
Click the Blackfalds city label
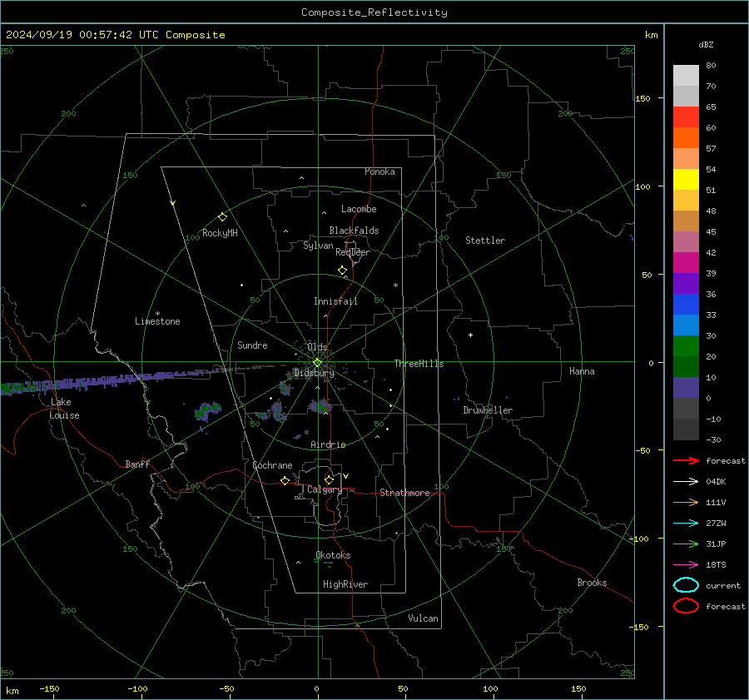(354, 231)
